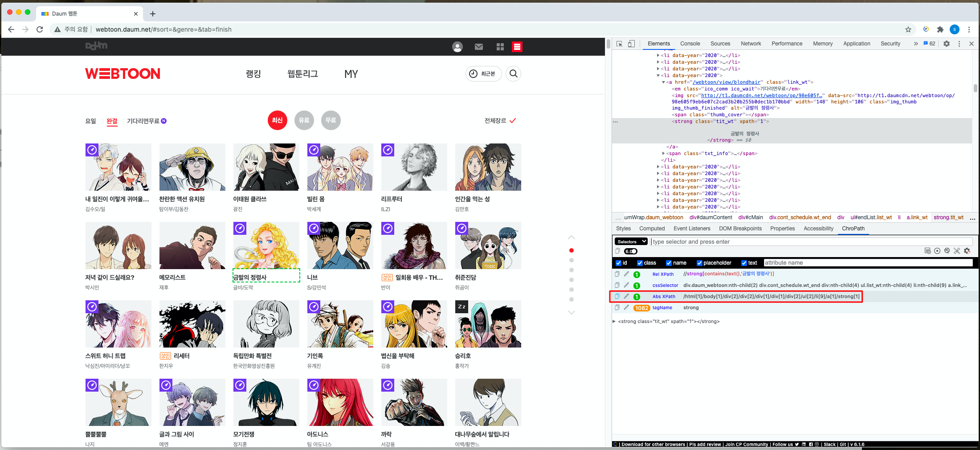Open DevTools settings gear icon
This screenshot has width=980, height=450.
[x=947, y=44]
